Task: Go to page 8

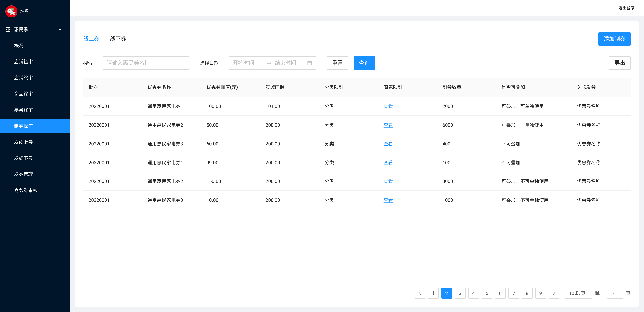Action: 527,293
